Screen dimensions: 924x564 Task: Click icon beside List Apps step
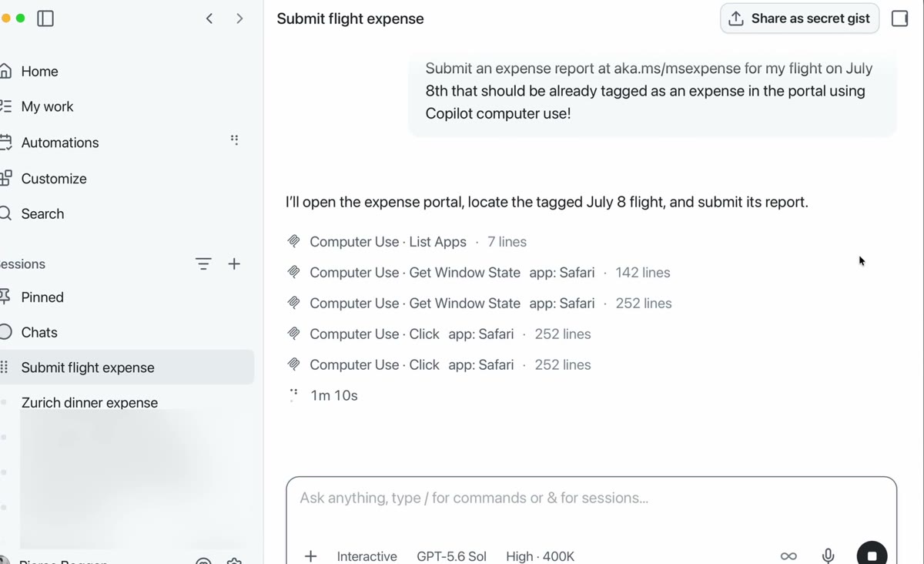pyautogui.click(x=293, y=242)
